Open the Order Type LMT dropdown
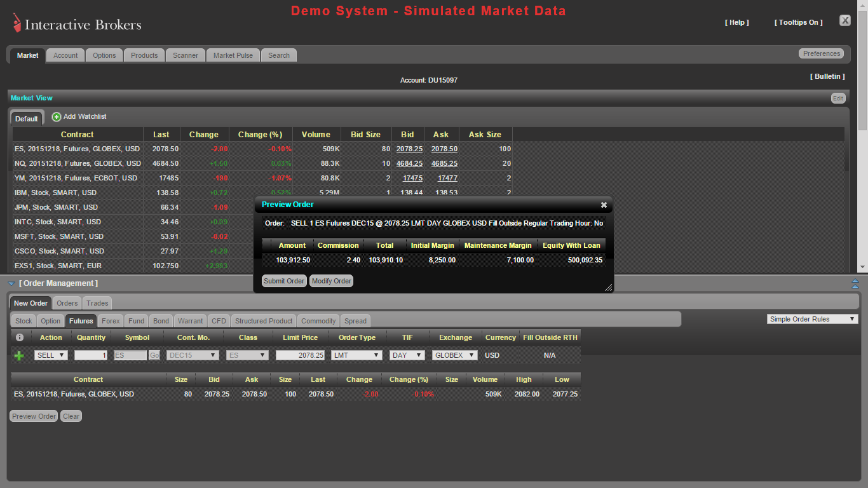The image size is (868, 488). pos(356,355)
